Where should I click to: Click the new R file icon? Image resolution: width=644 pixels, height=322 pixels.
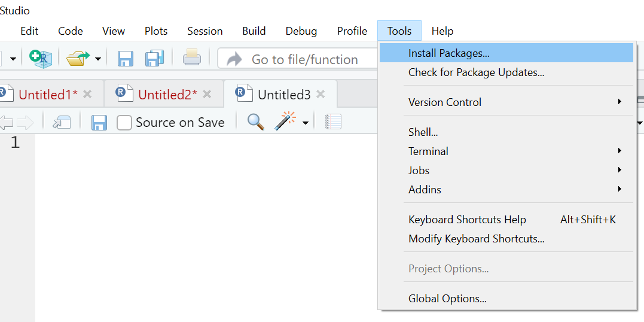[x=41, y=59]
